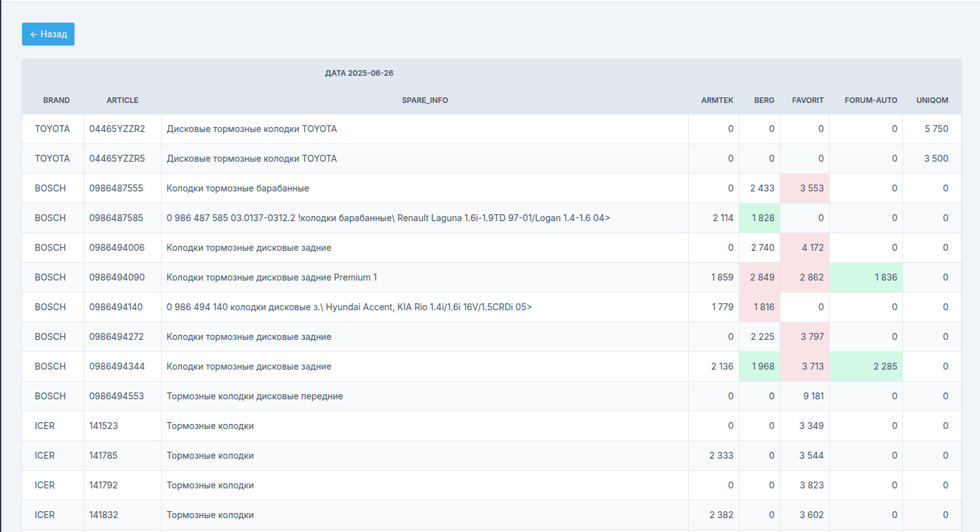Click the green BERG price 1 828
This screenshot has height=532, width=980.
[762, 218]
